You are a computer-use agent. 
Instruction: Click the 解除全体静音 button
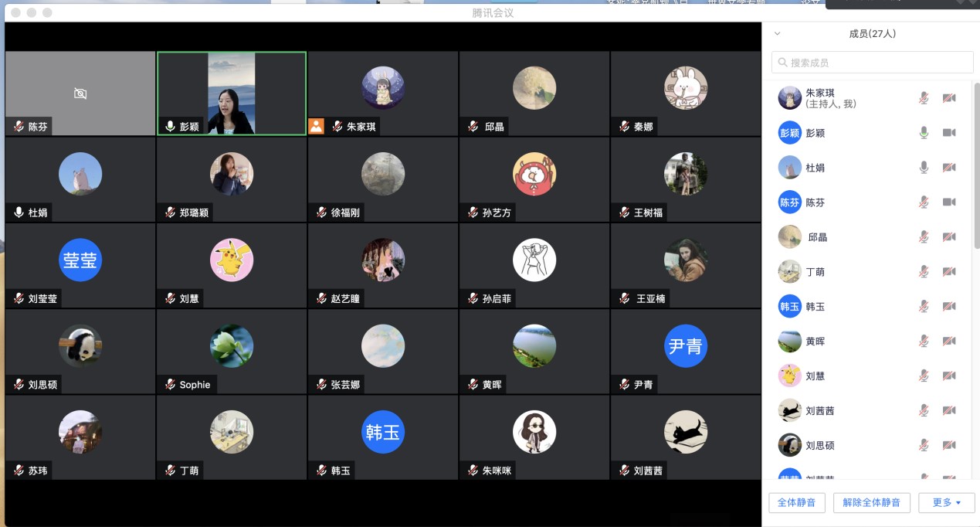click(x=872, y=502)
